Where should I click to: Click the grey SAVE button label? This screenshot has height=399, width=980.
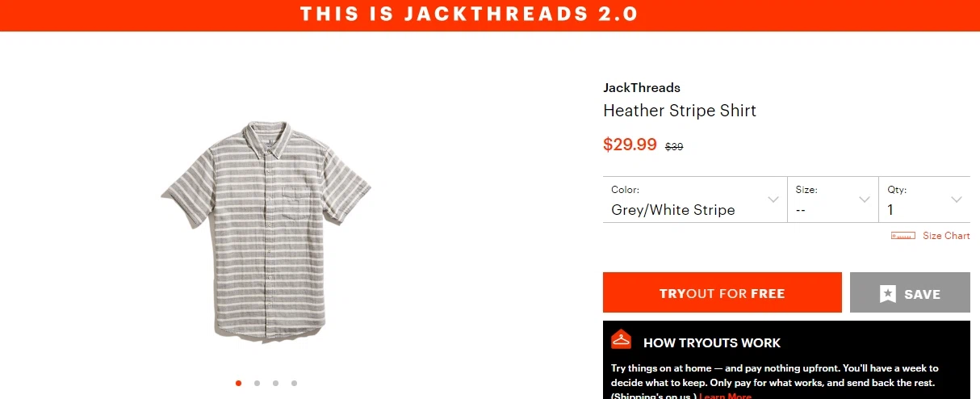click(922, 294)
